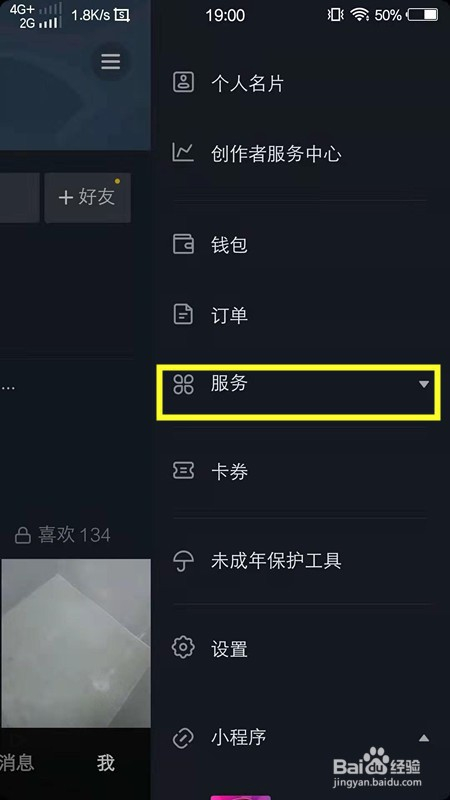The height and width of the screenshot is (800, 450).
Task: Tap the 卡券 coupon ticket icon
Action: pyautogui.click(x=183, y=471)
